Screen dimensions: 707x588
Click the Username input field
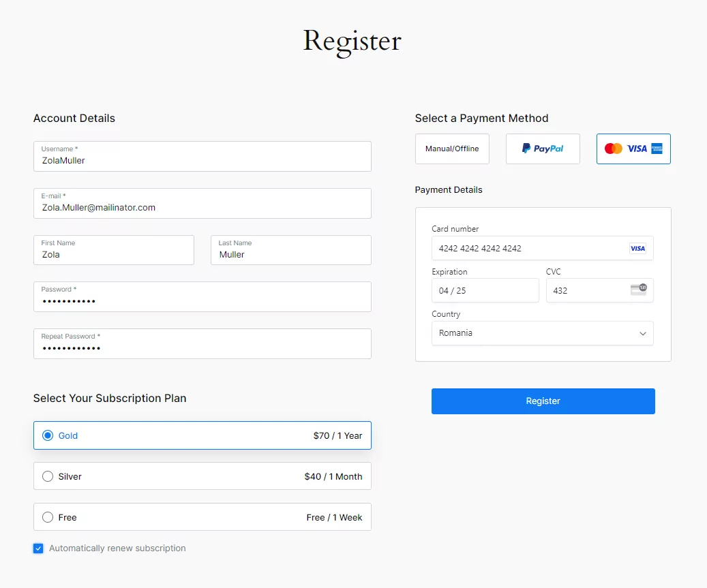(202, 158)
